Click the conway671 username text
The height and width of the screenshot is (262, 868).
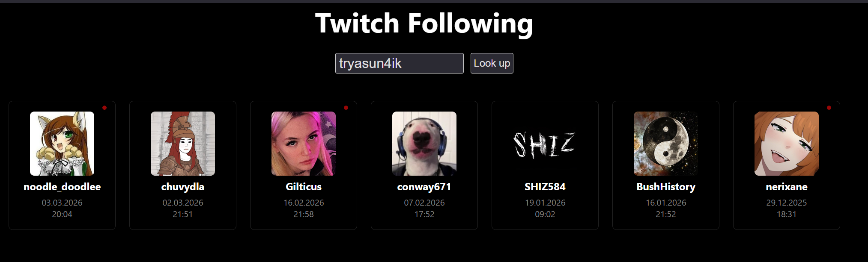[x=424, y=187]
